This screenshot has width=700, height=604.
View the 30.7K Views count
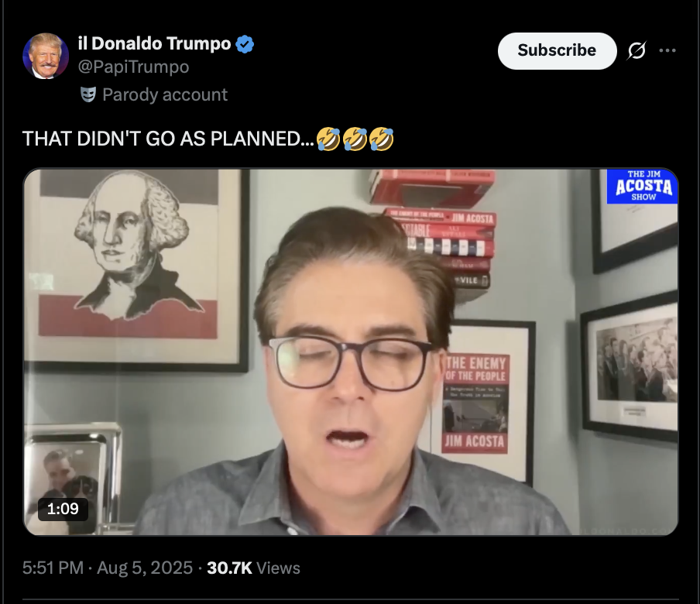point(253,568)
